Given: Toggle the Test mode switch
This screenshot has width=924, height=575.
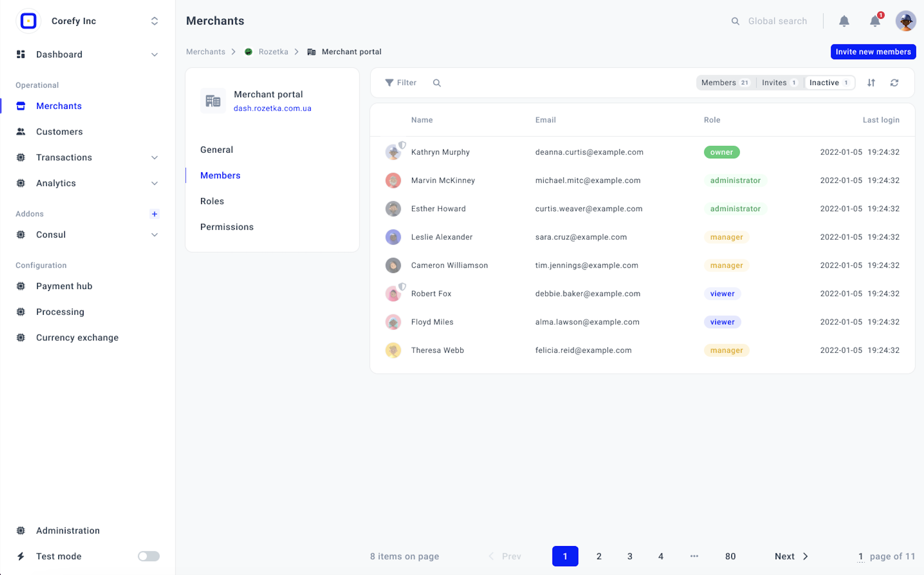Looking at the screenshot, I should tap(148, 556).
